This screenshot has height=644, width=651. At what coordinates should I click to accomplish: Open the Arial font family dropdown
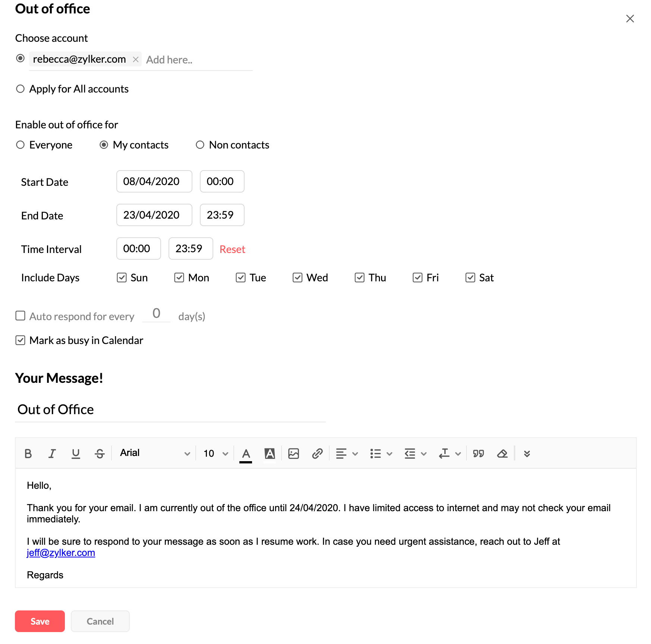point(155,453)
